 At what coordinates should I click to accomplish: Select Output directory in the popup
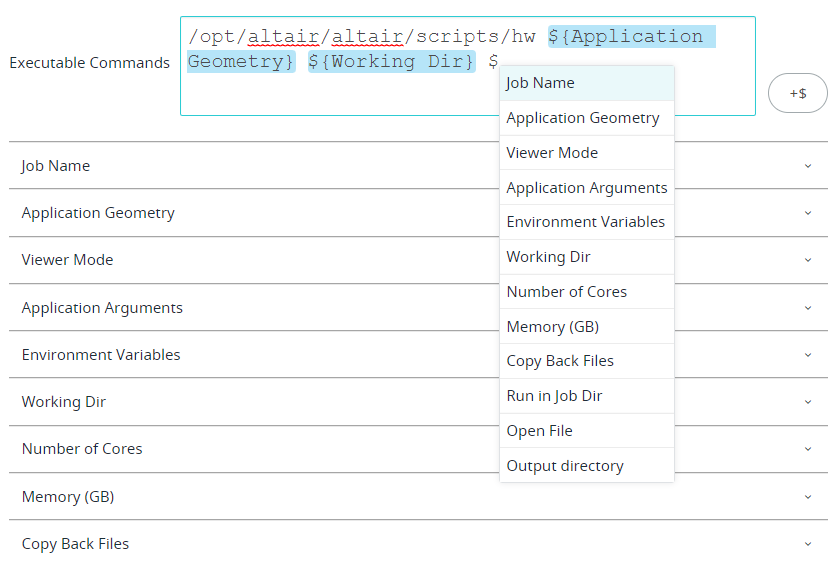tap(586, 466)
